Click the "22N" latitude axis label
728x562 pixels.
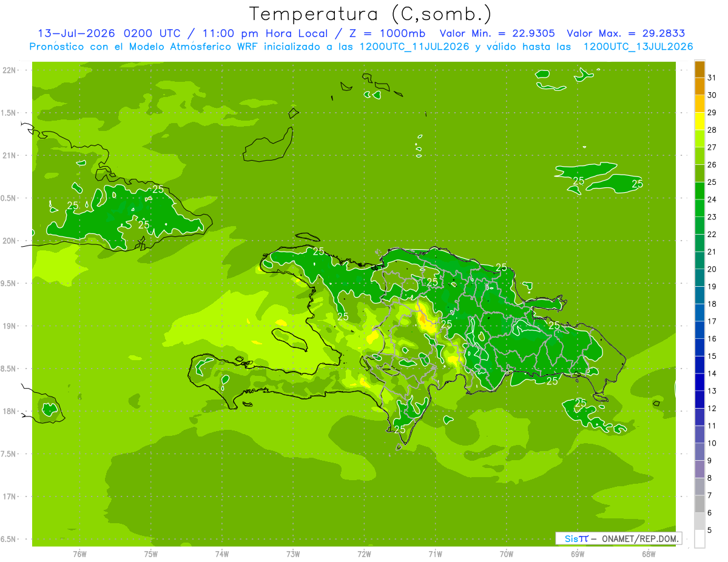tap(9, 70)
